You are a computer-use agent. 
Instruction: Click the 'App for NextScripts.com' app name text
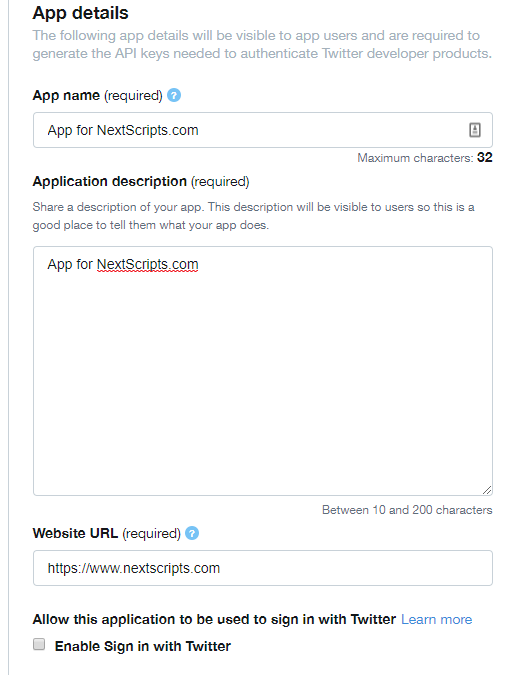[x=123, y=130]
